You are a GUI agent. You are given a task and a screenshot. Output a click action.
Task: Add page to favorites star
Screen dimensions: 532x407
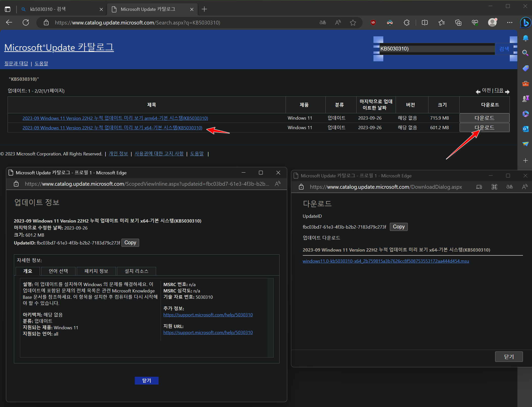(x=353, y=22)
